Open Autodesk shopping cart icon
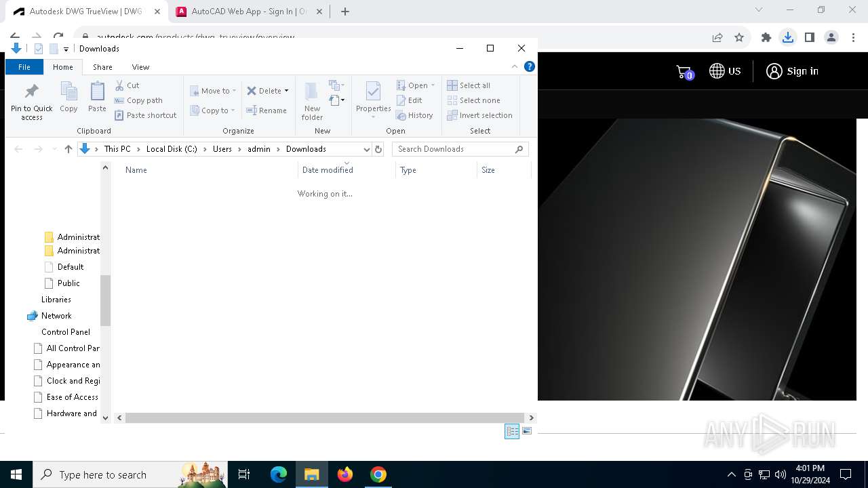Viewport: 868px width, 488px height. pos(684,72)
